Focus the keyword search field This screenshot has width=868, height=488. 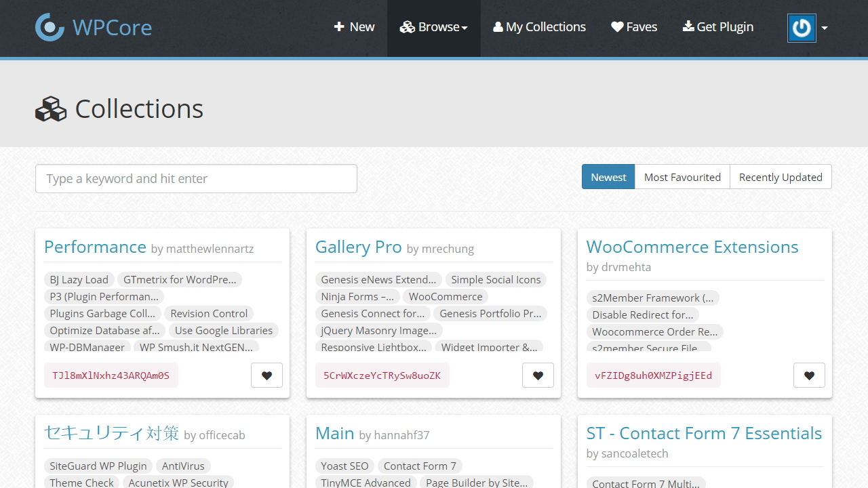[x=196, y=178]
